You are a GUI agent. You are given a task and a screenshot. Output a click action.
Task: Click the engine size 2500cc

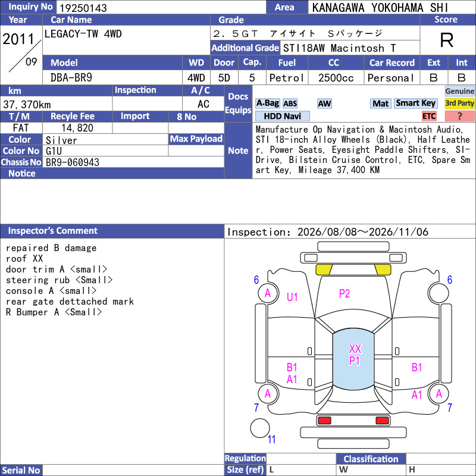[x=336, y=78]
